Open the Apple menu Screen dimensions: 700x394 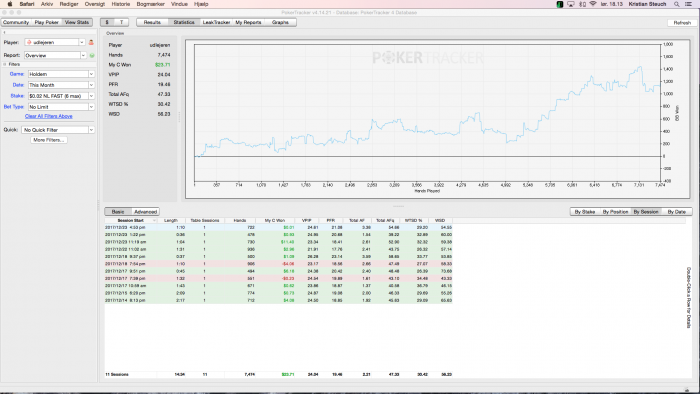[x=10, y=4]
